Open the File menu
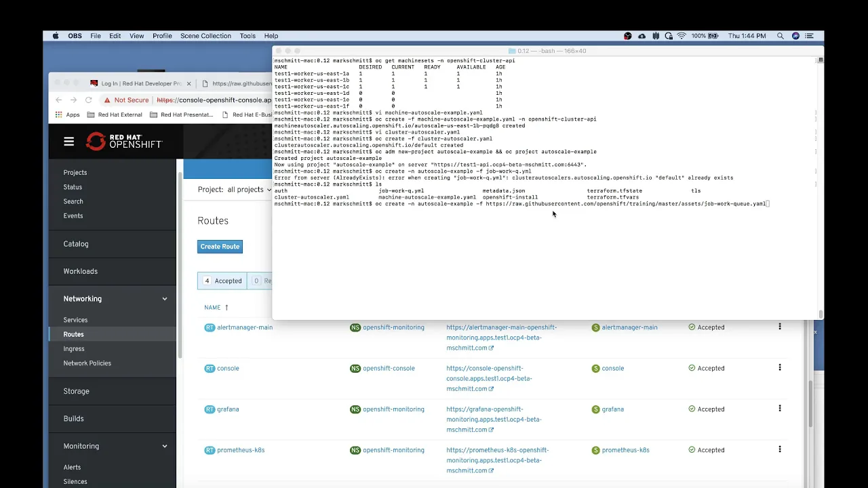Image resolution: width=868 pixels, height=488 pixels. (96, 36)
